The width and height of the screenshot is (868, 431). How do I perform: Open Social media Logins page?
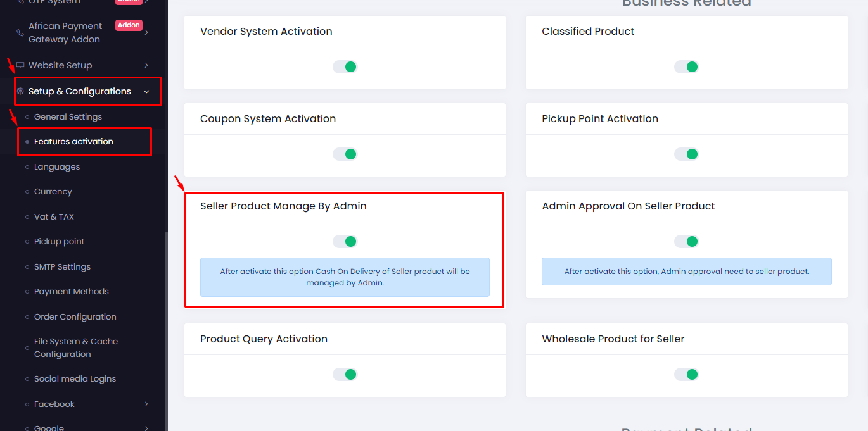pyautogui.click(x=75, y=379)
